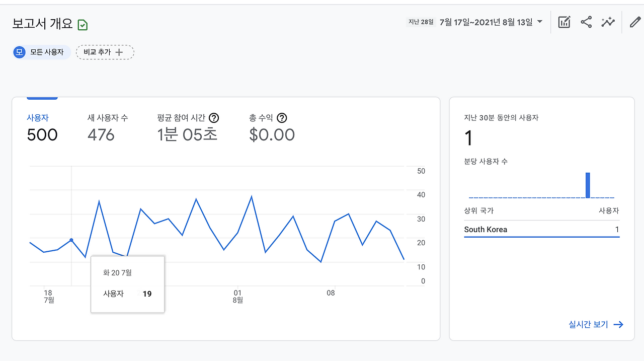
Task: Click the 모 avatar icon on the 모든 사용자 chip
Action: click(20, 52)
